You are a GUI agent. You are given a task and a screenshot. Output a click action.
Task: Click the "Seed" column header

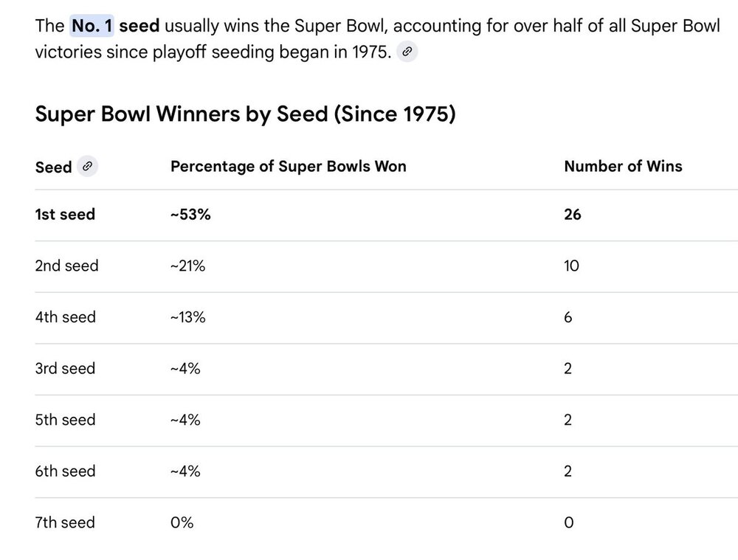click(x=53, y=167)
